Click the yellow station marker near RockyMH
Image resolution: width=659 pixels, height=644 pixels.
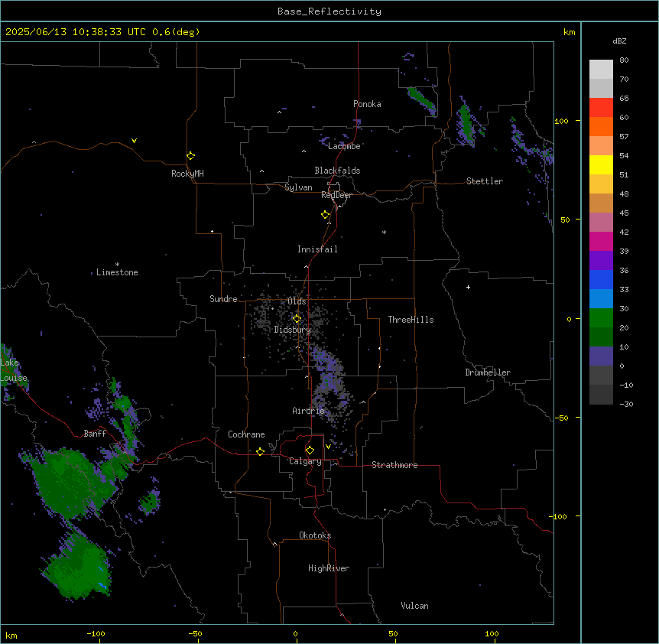(190, 156)
